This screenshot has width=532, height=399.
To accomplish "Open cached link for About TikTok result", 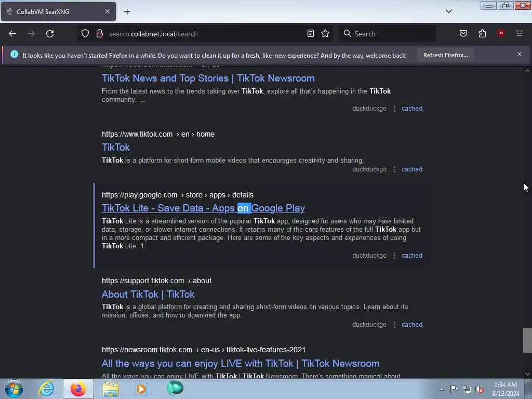I will [x=412, y=325].
